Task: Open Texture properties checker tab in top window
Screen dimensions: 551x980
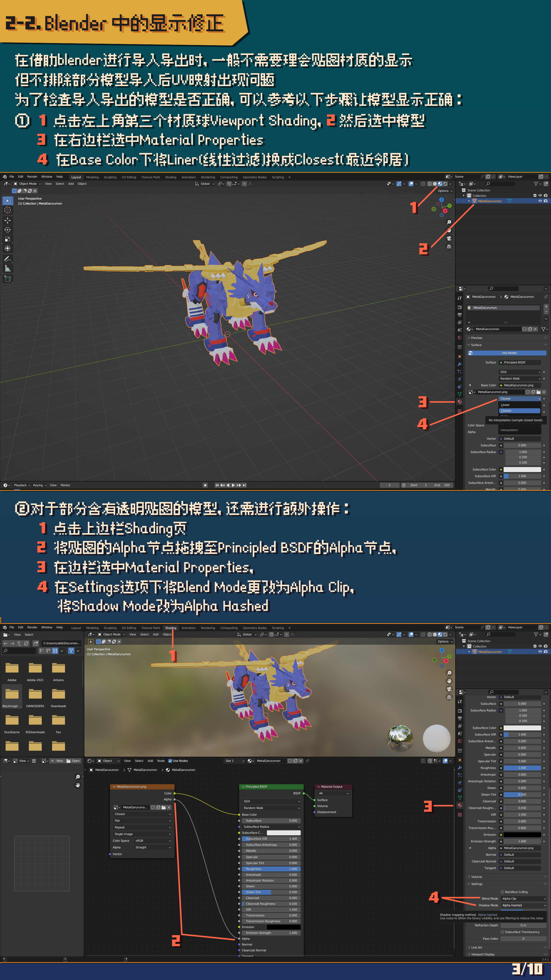Action: click(x=460, y=411)
